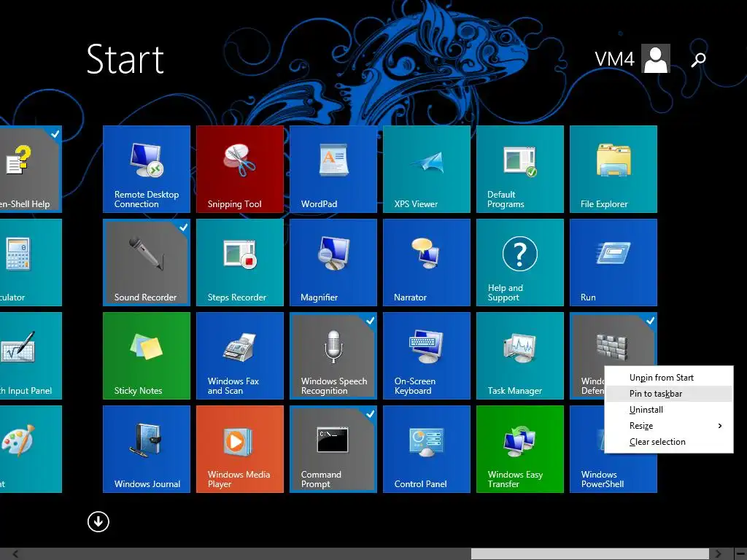Open the Remote Desktop Connection tile
The height and width of the screenshot is (560, 747).
(x=146, y=169)
